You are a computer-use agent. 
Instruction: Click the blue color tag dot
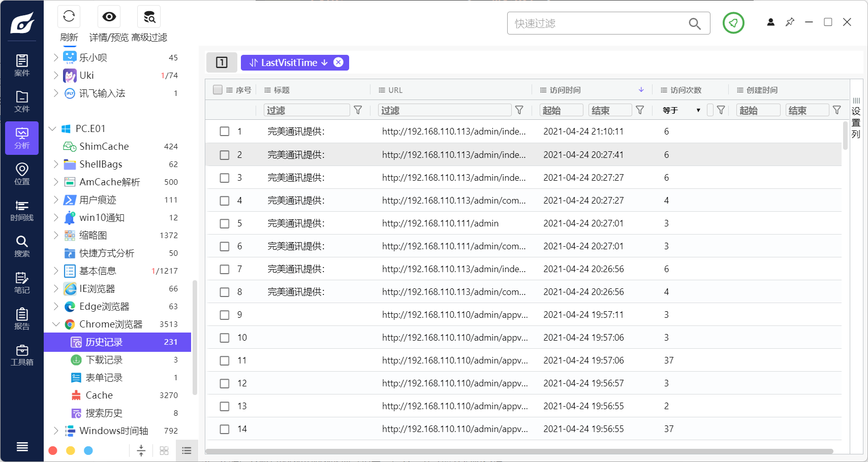point(88,450)
